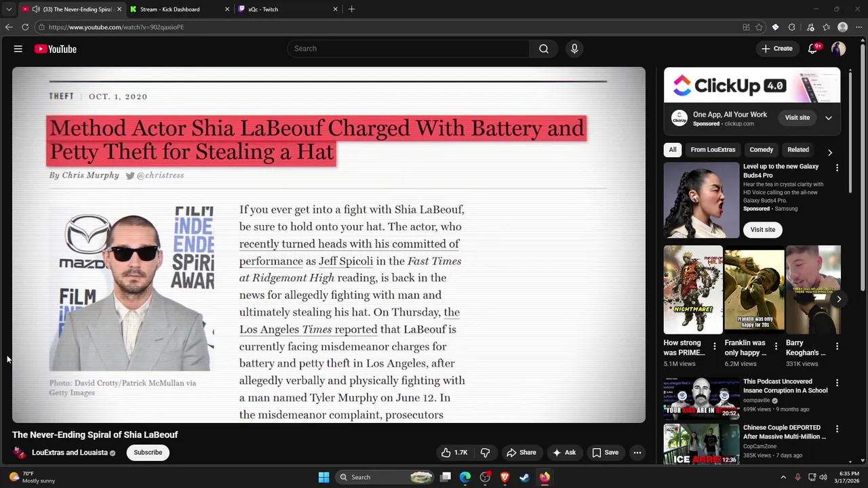Show more filter chips arrow
The image size is (868, 488).
[x=830, y=152]
